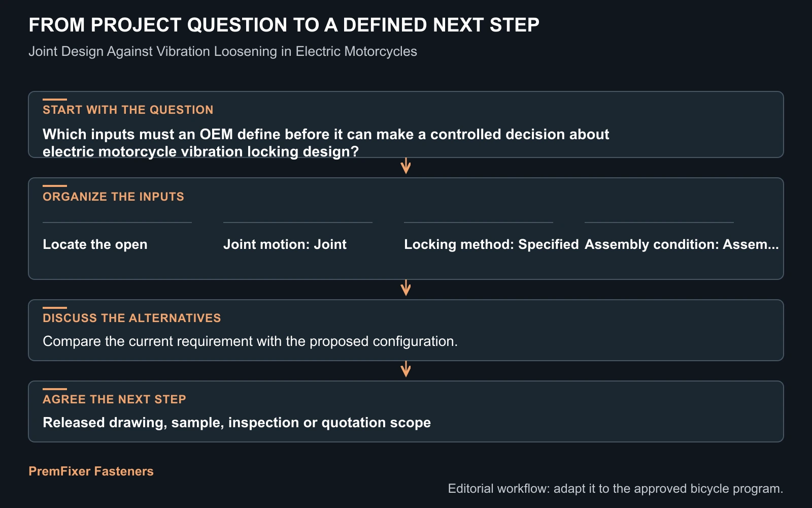812x508 pixels.
Task: Click the arrow below the question box
Action: pyautogui.click(x=405, y=166)
